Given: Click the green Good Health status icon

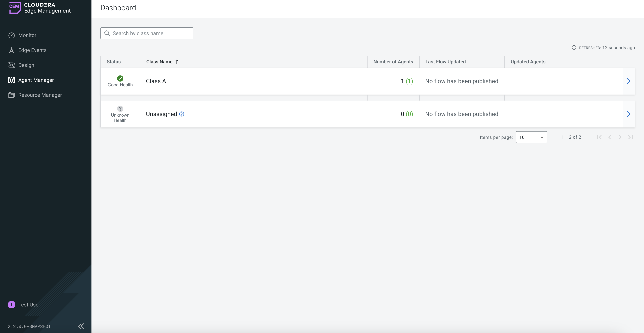Looking at the screenshot, I should pyautogui.click(x=120, y=78).
